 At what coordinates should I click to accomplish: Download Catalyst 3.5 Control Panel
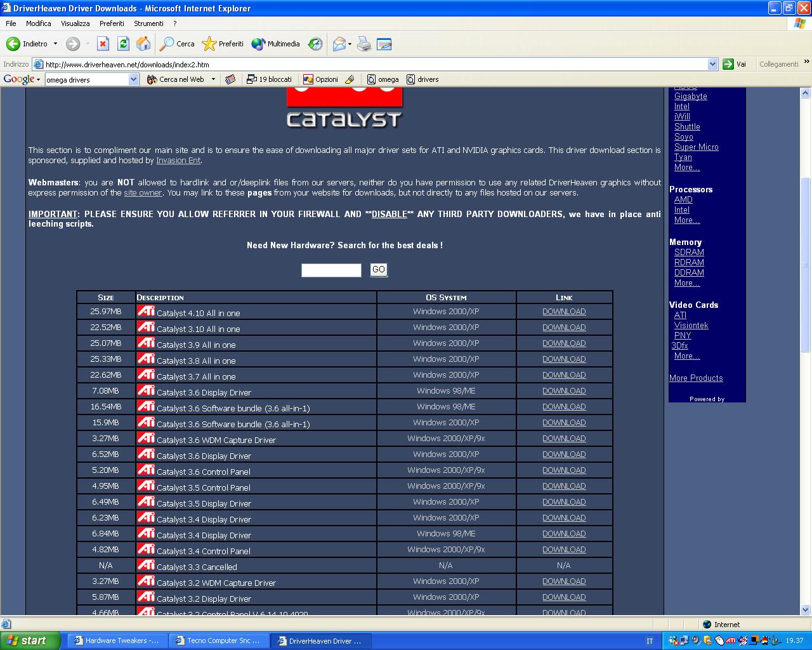click(x=564, y=486)
